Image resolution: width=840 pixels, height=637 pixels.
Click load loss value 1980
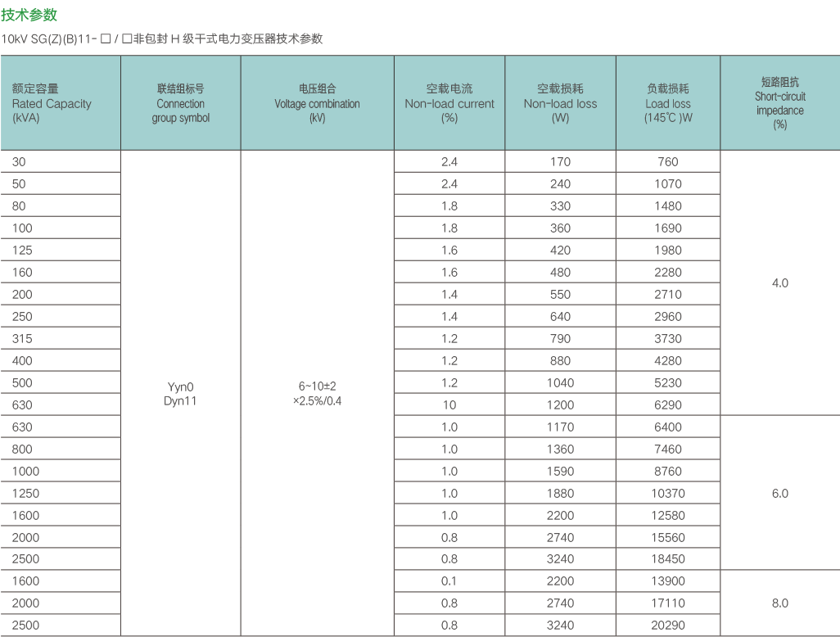click(x=668, y=251)
